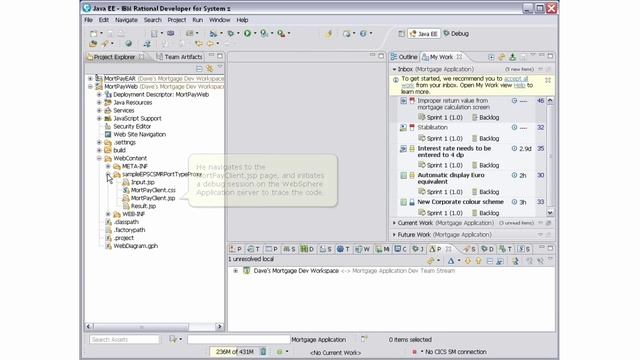Image resolution: width=640 pixels, height=360 pixels.
Task: Click the Help link in the hint
Action: pos(519,85)
